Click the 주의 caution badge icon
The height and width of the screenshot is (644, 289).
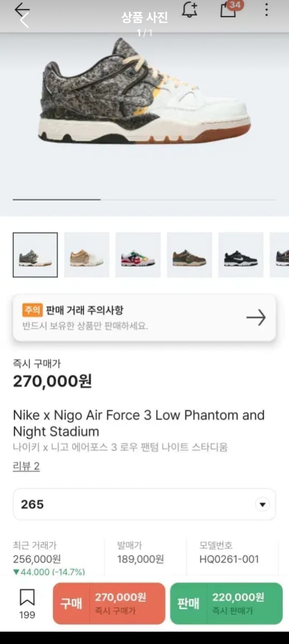click(x=31, y=310)
